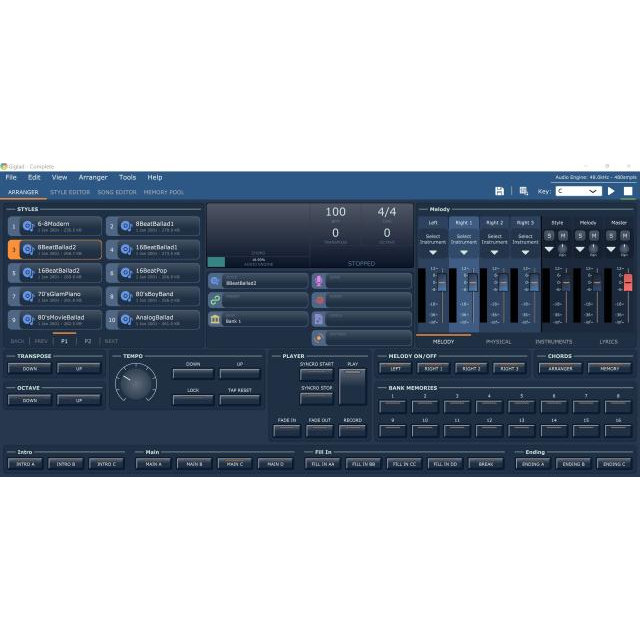Click the style search magnifier icon
The image size is (640, 640).
click(215, 281)
